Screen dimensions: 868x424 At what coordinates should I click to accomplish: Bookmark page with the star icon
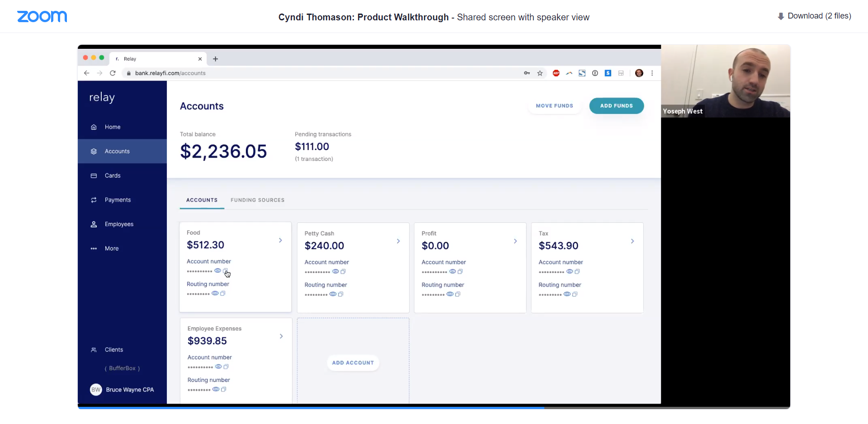(x=540, y=73)
